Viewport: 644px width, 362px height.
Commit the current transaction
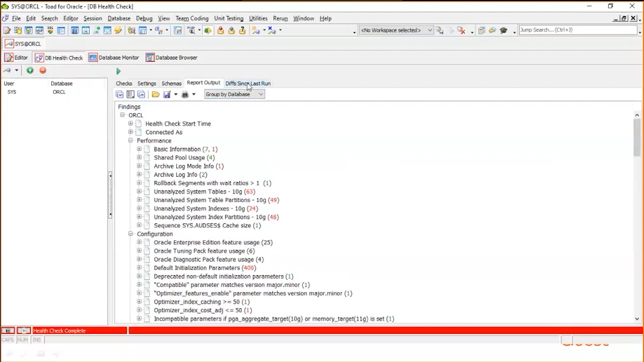click(220, 30)
